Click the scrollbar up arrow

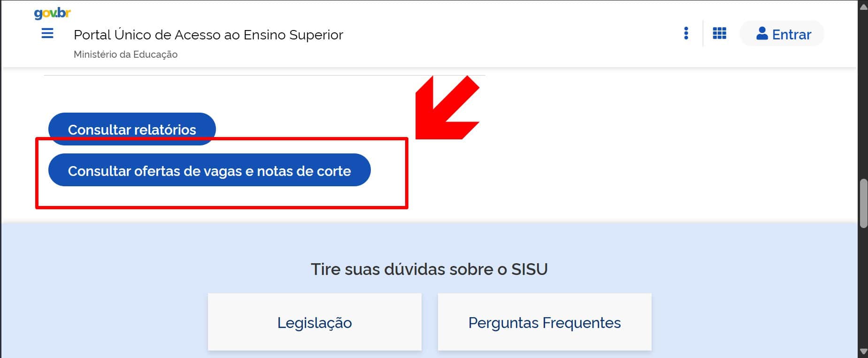point(863,6)
